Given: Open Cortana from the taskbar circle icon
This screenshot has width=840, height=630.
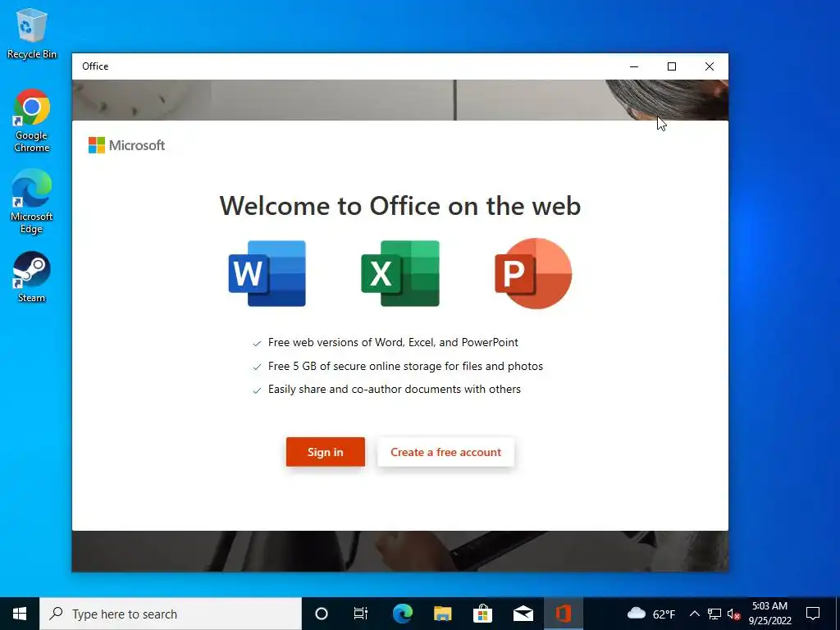Looking at the screenshot, I should (321, 614).
